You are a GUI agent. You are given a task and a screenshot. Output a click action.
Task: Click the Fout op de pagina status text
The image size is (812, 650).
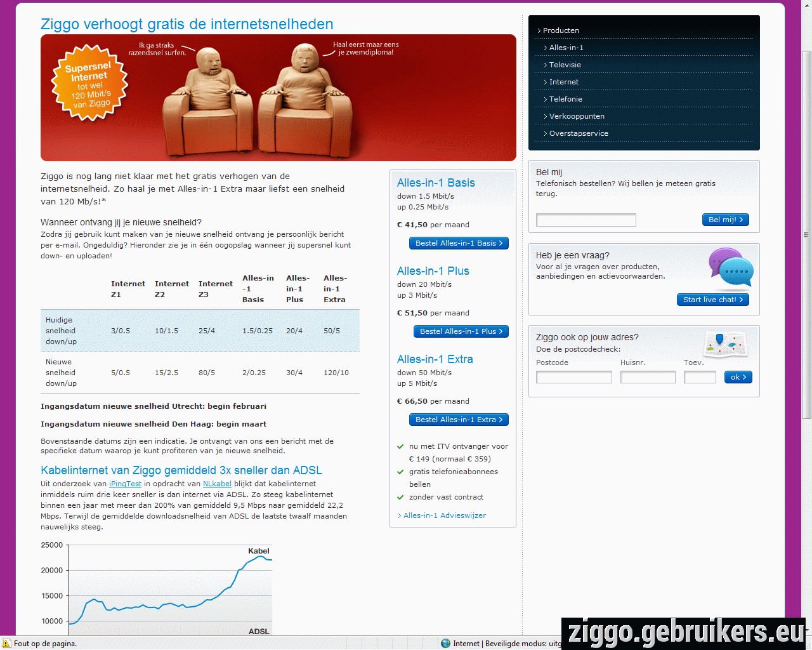45,644
